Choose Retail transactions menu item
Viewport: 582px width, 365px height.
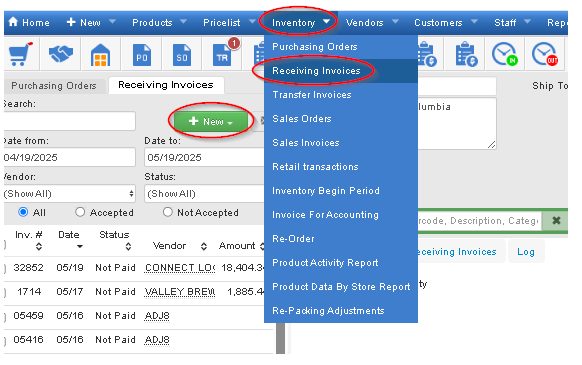click(341, 167)
